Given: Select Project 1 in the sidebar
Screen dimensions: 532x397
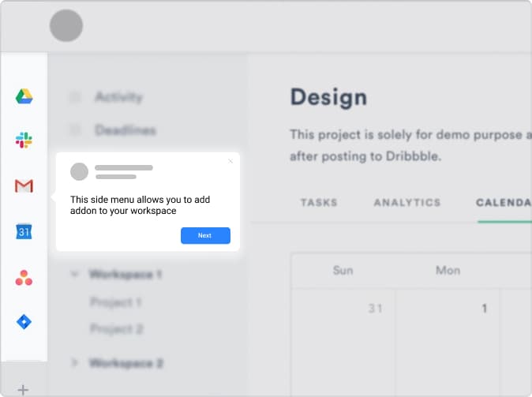Looking at the screenshot, I should click(x=116, y=302).
